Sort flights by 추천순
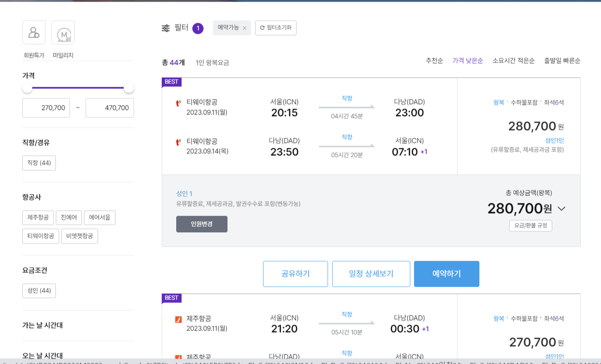 click(434, 60)
